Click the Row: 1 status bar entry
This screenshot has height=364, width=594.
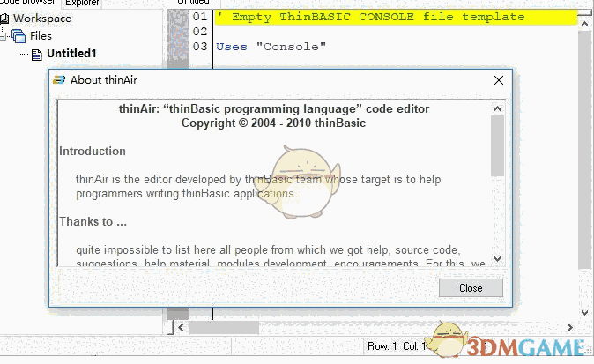[382, 346]
